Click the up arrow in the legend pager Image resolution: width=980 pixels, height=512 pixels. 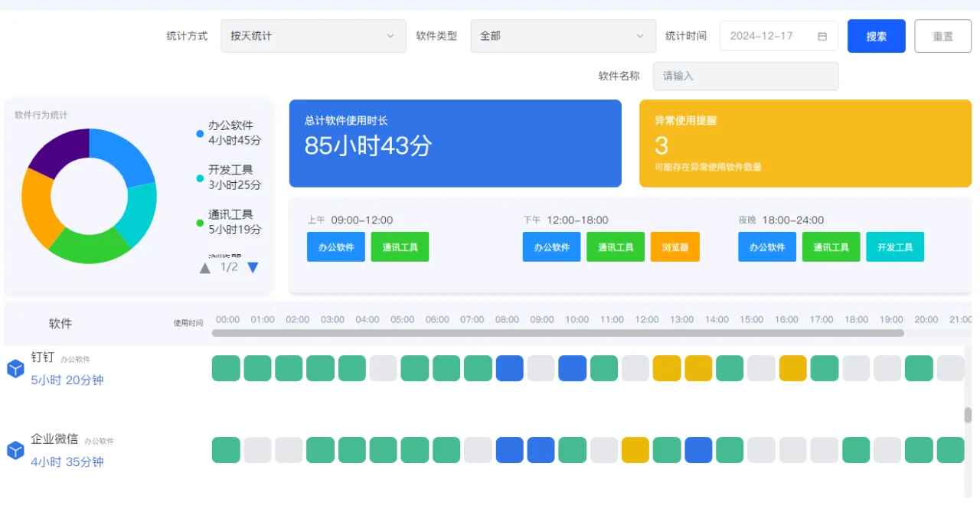tap(204, 268)
